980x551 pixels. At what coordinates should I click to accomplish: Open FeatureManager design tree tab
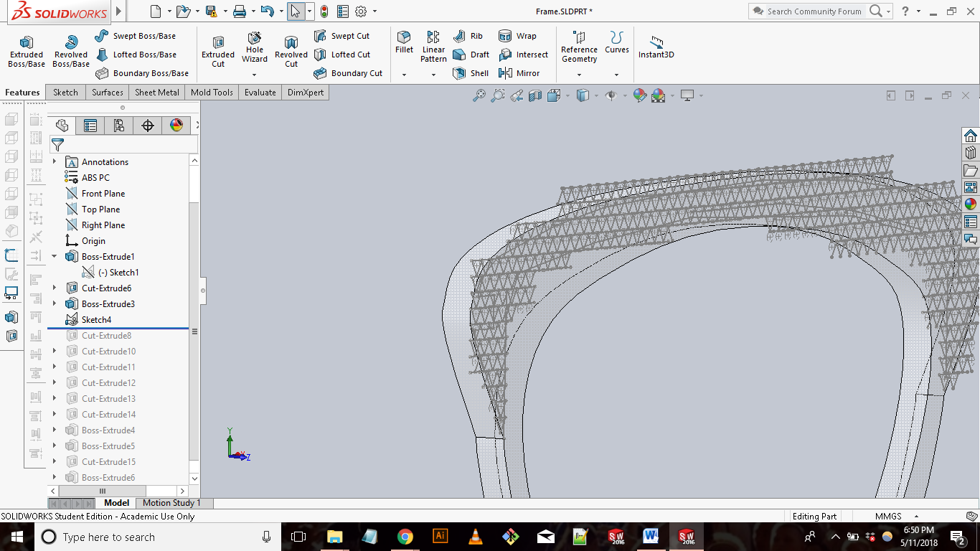tap(62, 126)
